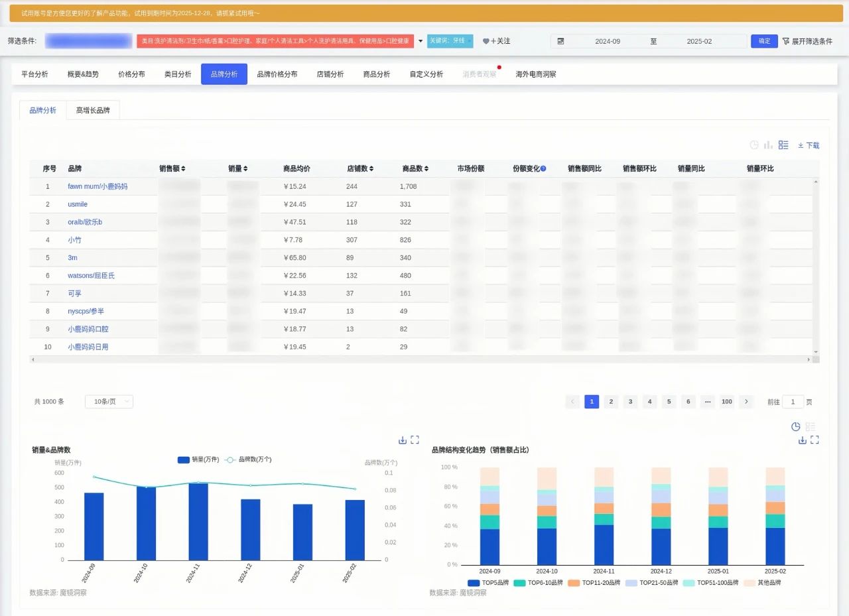The width and height of the screenshot is (849, 616).
Task: Switch to 概要&趋势 tab
Action: (83, 74)
